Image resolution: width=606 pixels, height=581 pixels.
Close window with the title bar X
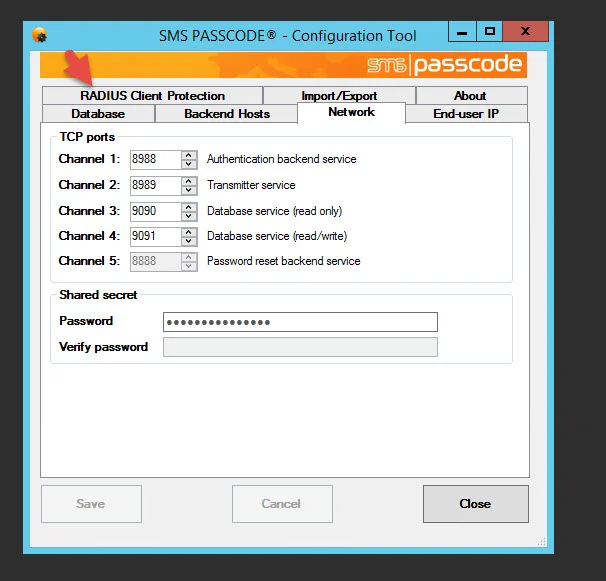pos(526,31)
